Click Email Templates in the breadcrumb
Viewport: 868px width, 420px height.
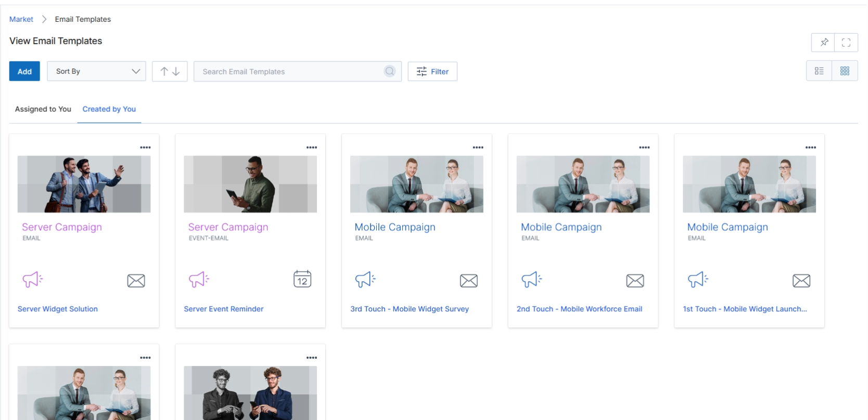pos(83,19)
